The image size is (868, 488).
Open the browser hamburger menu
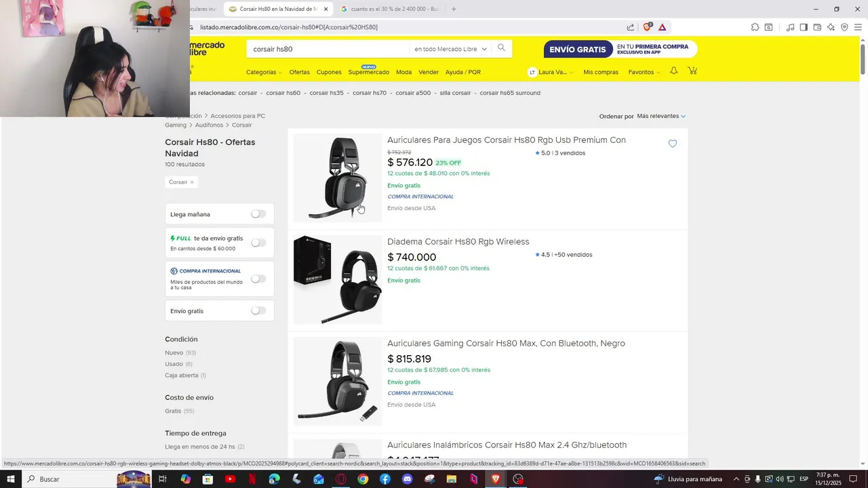coord(858,27)
